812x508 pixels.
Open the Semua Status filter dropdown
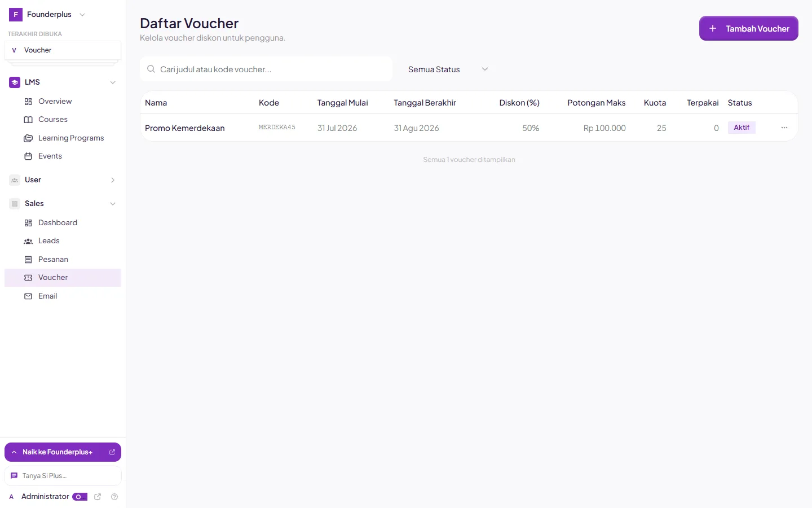click(x=448, y=69)
